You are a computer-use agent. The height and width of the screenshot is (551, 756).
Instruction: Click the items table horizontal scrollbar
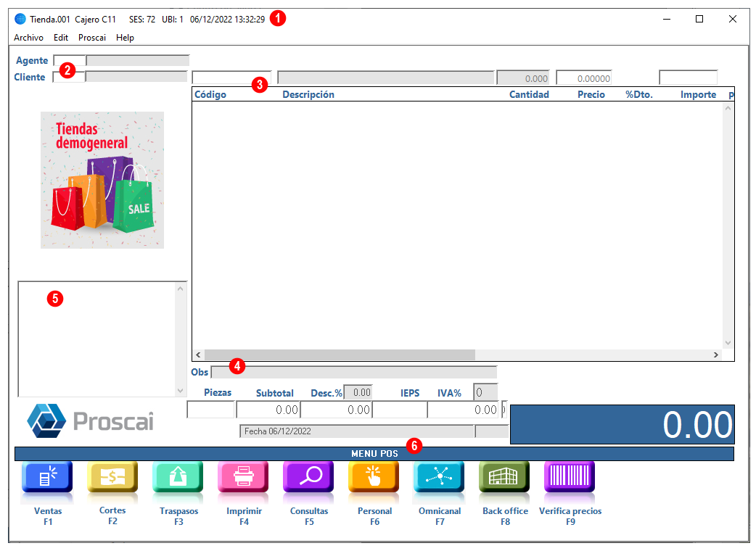tap(456, 355)
